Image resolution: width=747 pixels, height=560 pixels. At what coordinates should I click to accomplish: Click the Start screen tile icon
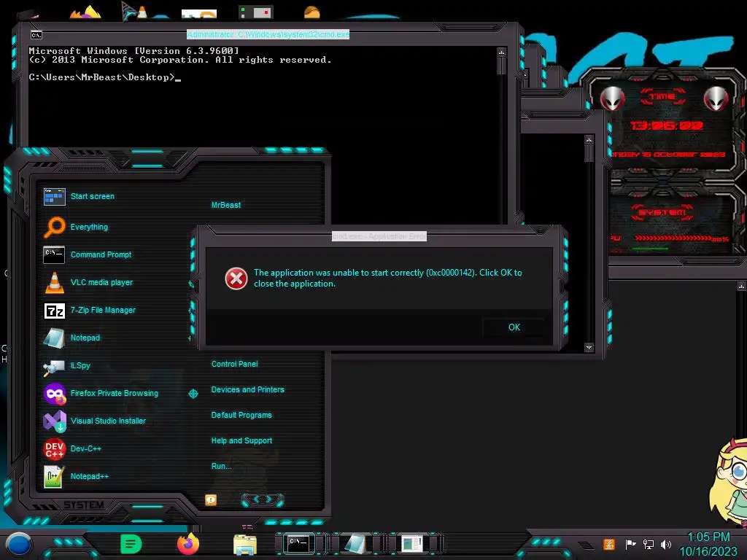[54, 196]
